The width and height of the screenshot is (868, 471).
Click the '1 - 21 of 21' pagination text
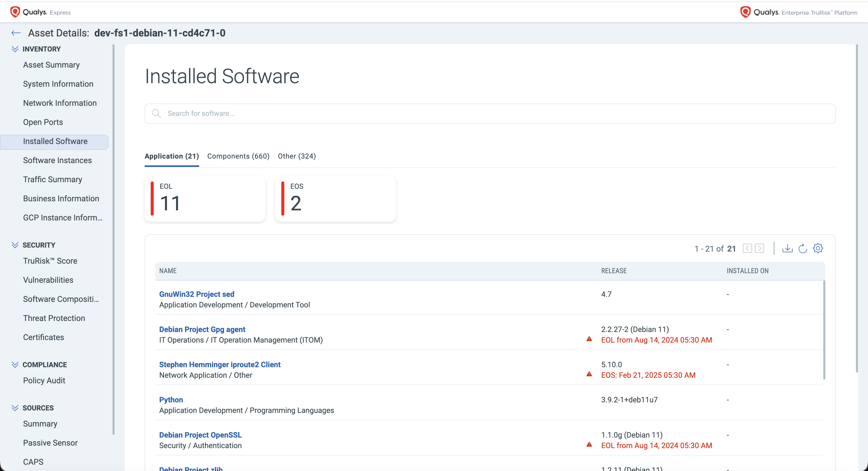[x=715, y=249]
